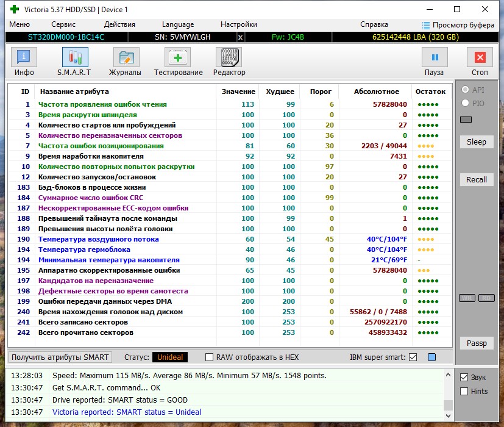Open the Меню menu

(x=20, y=24)
